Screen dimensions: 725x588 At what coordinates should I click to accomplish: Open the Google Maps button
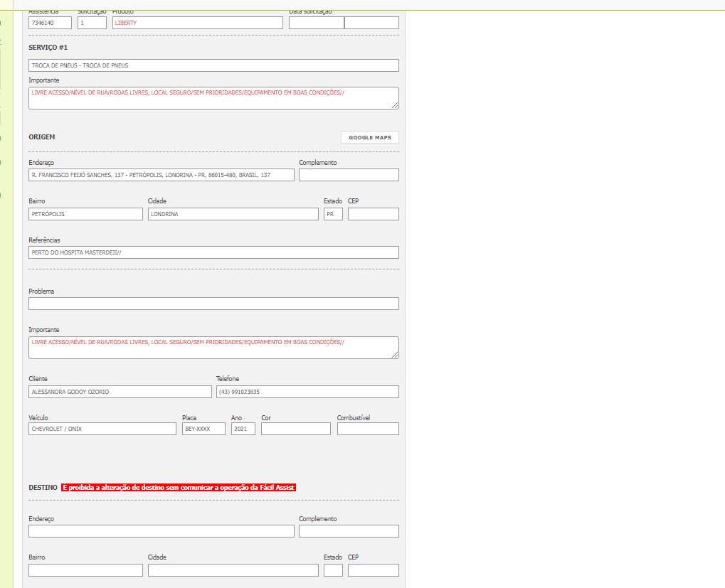(370, 137)
